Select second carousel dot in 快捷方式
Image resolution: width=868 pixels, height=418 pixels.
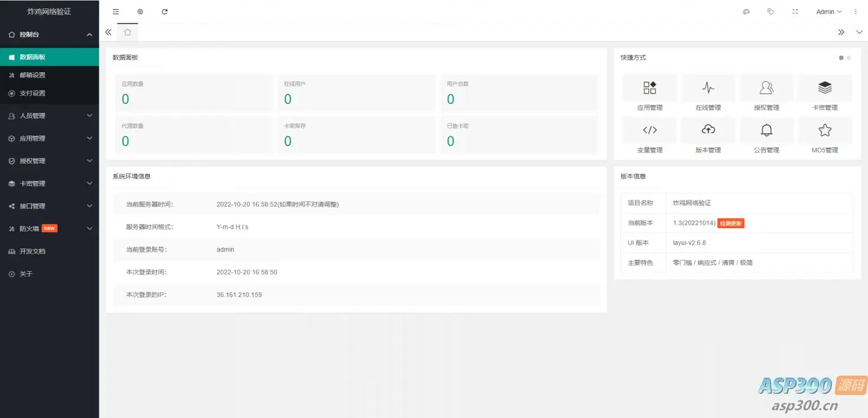(849, 58)
